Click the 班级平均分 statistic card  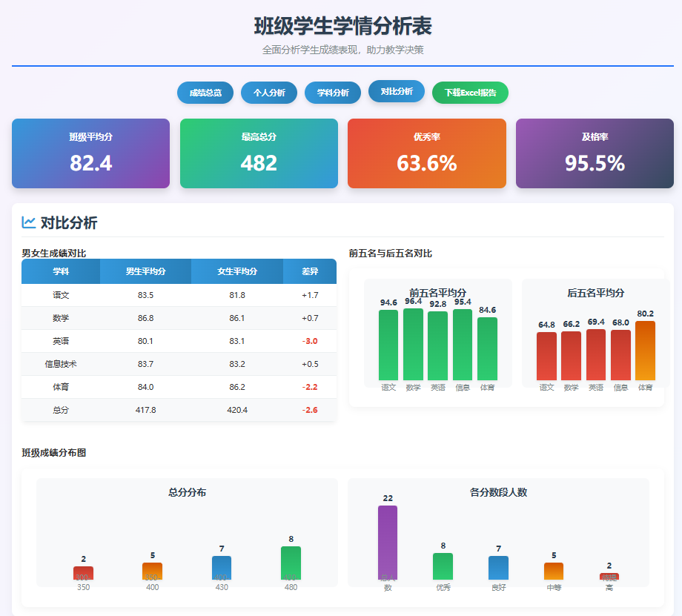coord(90,152)
